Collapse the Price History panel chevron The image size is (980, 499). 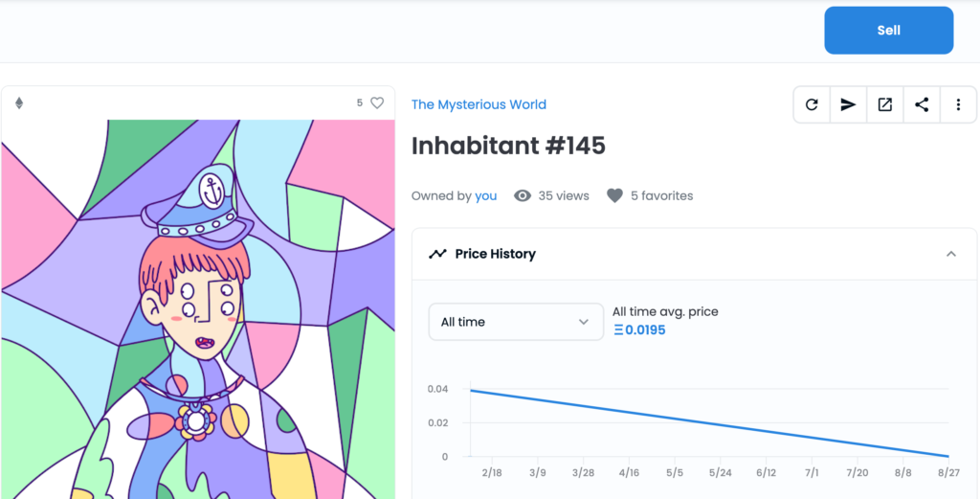tap(951, 254)
